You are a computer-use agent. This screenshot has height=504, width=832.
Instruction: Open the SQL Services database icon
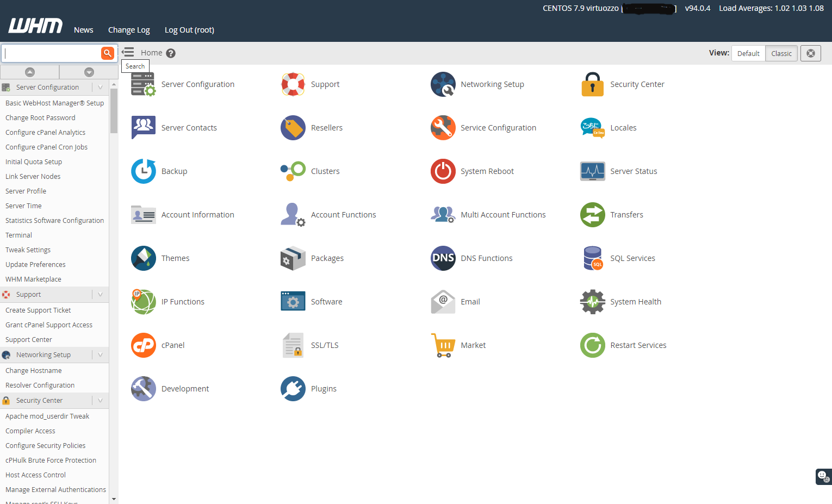coord(592,258)
